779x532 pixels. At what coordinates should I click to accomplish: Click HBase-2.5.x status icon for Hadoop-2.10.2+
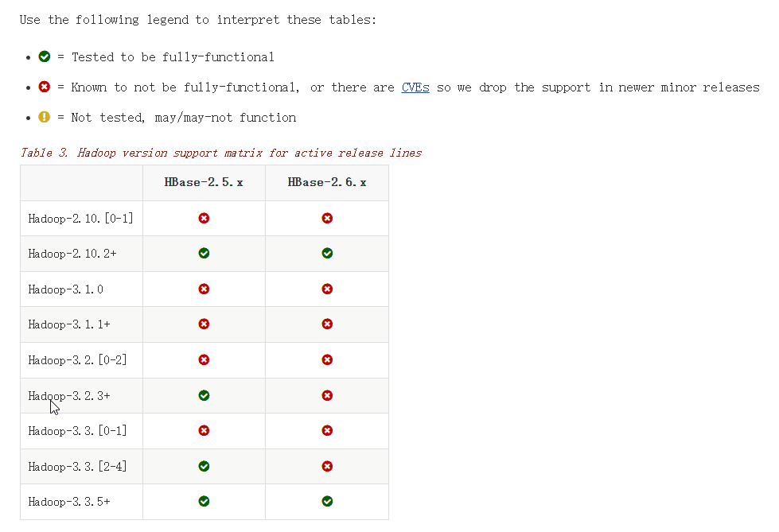tap(204, 254)
